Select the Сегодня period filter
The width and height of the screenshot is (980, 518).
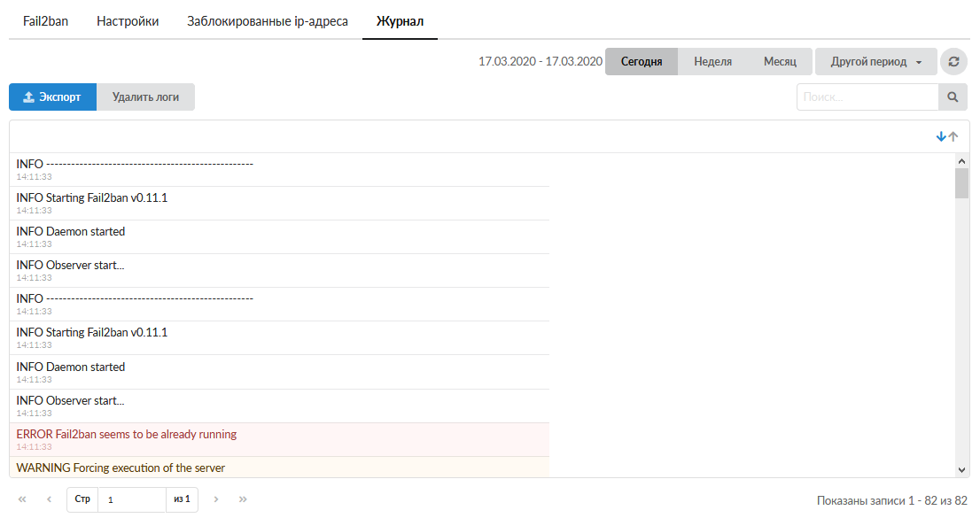click(642, 62)
